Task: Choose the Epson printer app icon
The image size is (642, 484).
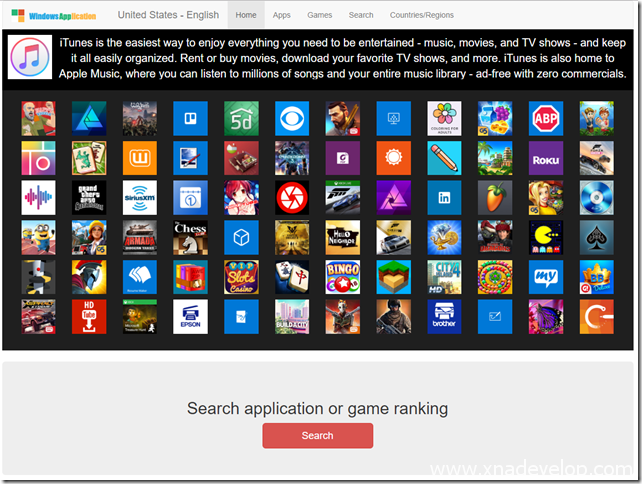Action: pos(190,316)
